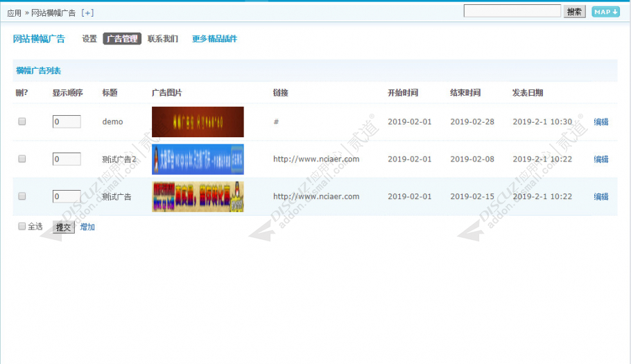Tick the delete checkbox for demo row
This screenshot has height=364, width=631.
[x=22, y=121]
